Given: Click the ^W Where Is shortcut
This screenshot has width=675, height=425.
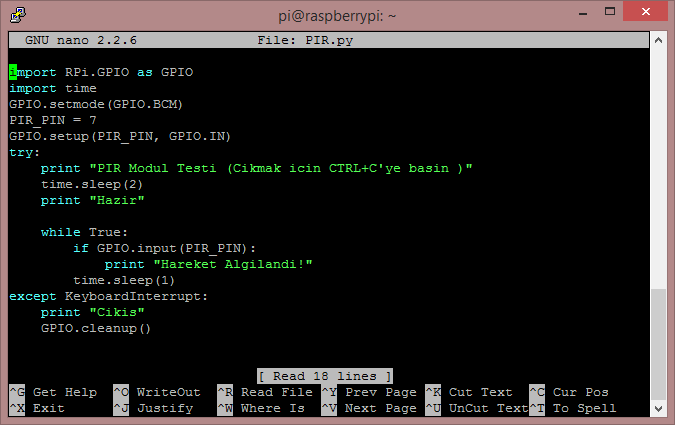Looking at the screenshot, I should click(x=261, y=408).
